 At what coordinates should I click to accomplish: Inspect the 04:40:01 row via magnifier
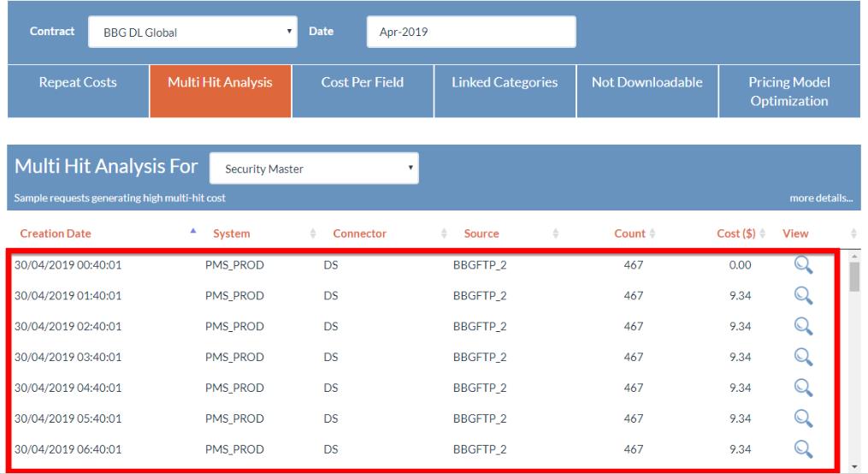(x=802, y=388)
